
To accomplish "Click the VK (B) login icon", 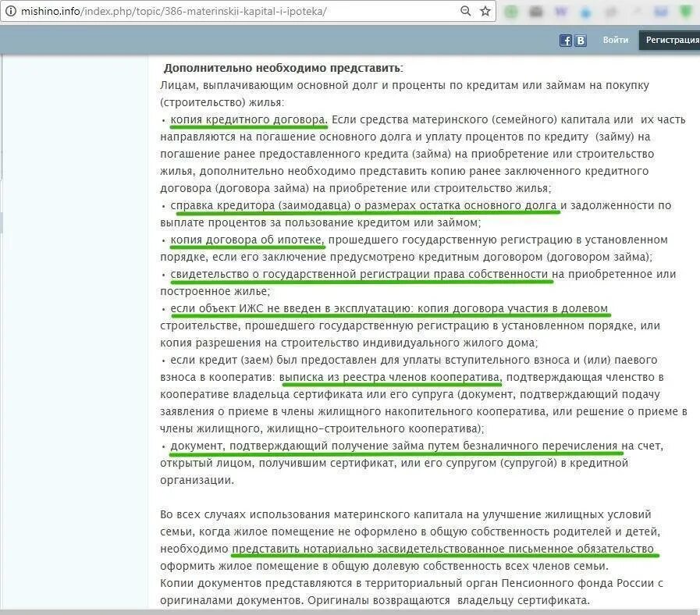I will click(x=581, y=41).
